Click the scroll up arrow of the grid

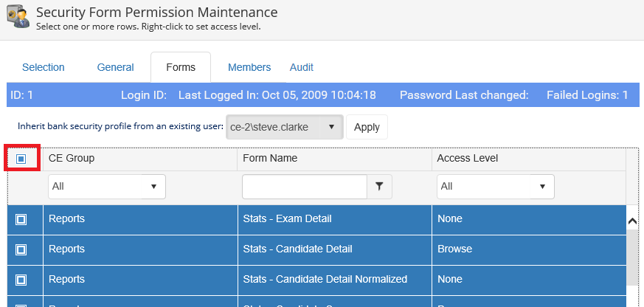tap(632, 220)
